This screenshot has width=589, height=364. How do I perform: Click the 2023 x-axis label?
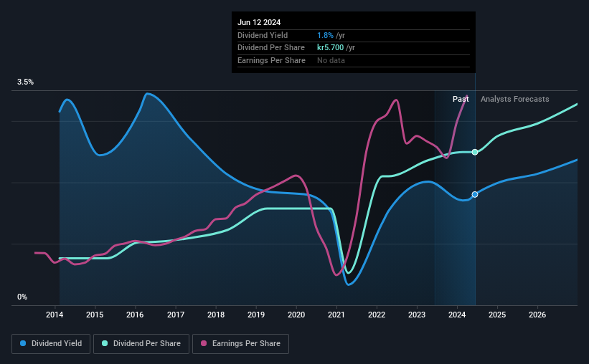[x=417, y=315]
